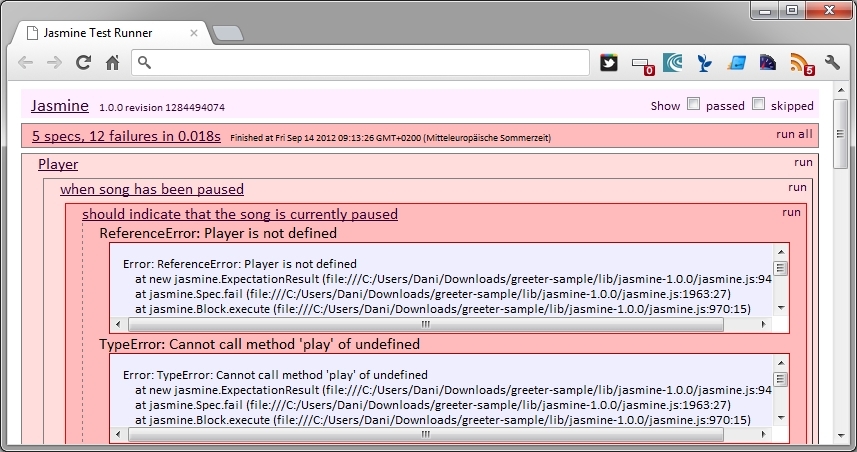
Task: Click the 'Finished at Fri Sep 14 2012' timestamp
Action: [390, 138]
